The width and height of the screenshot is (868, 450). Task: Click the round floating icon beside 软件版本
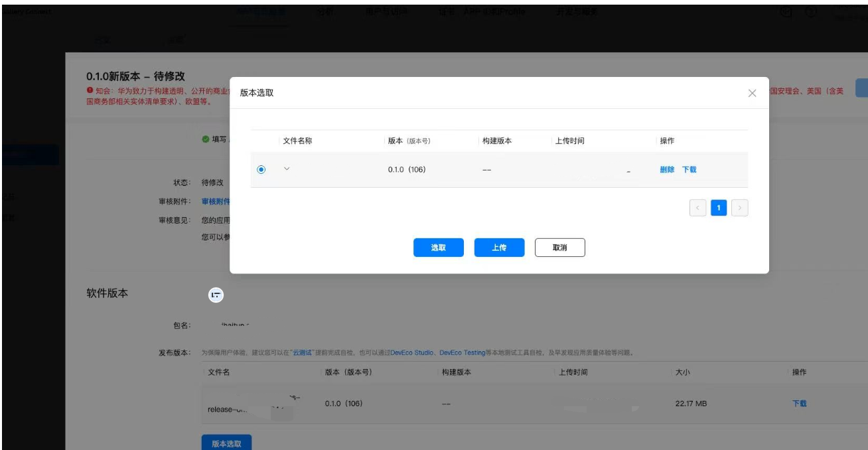coord(216,296)
